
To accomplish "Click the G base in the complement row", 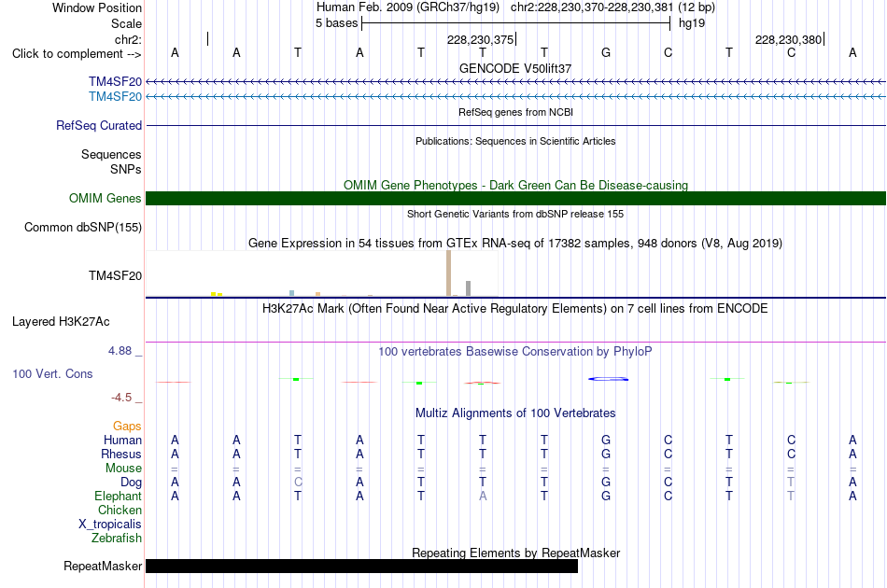I will tap(606, 53).
